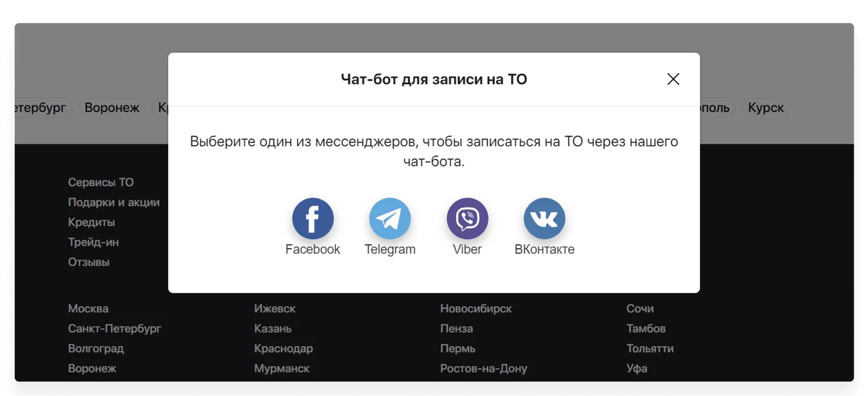This screenshot has width=868, height=396.
Task: Choose Волгоград in the footer city list
Action: coord(96,348)
